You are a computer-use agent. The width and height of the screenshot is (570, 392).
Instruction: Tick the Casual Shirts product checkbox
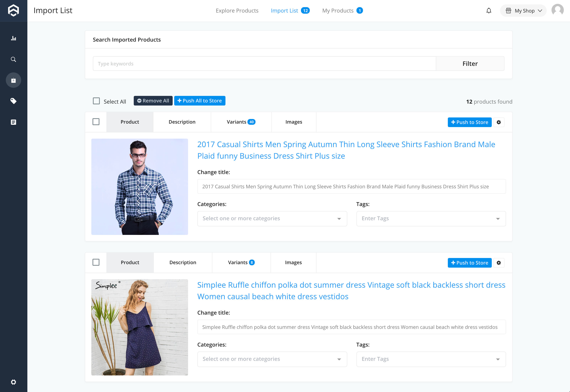[x=96, y=122]
